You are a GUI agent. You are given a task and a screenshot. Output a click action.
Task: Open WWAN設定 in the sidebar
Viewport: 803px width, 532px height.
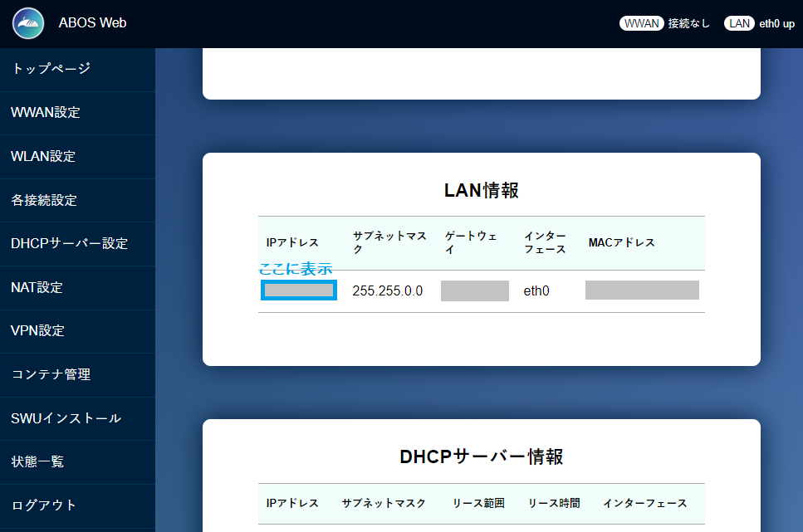coord(77,113)
